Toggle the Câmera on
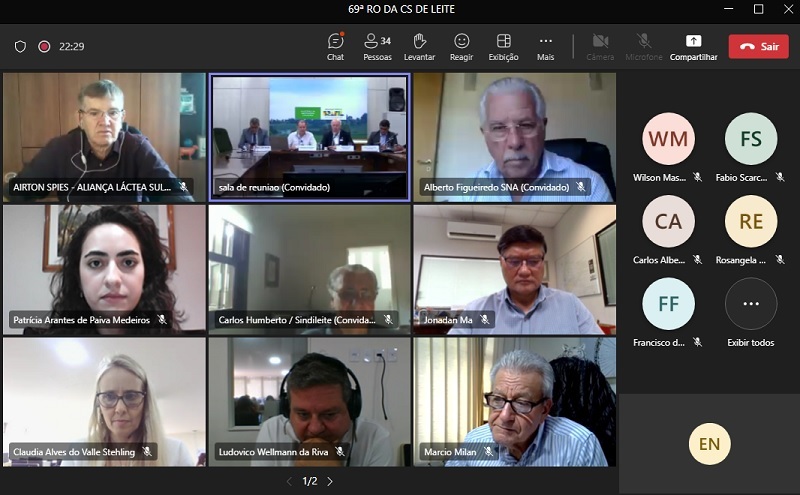Viewport: 800px width, 495px height. point(600,46)
